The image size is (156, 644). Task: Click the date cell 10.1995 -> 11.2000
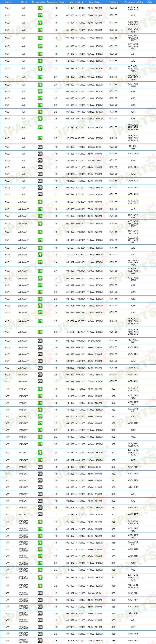pyautogui.click(x=76, y=154)
